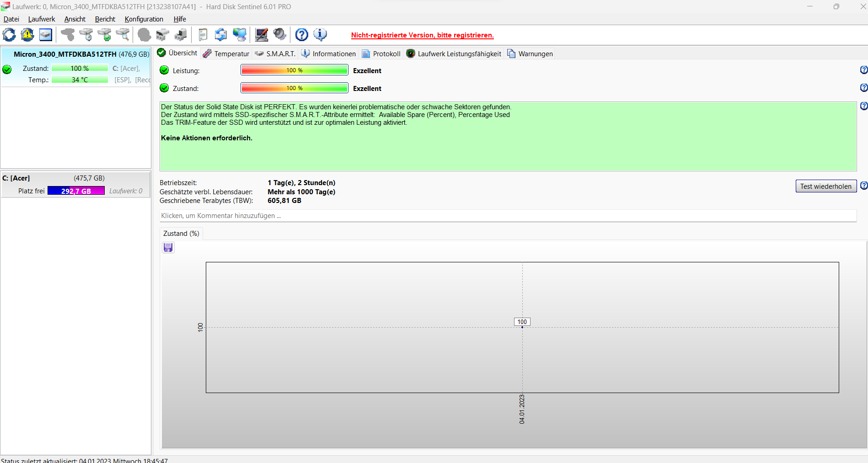Click the monitor with screwdriver configuration icon
The width and height of the screenshot is (868, 463).
[x=262, y=35]
